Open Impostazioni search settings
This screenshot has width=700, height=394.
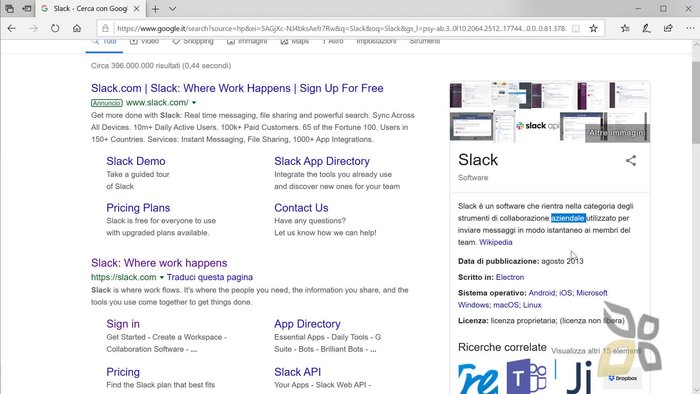pyautogui.click(x=376, y=42)
